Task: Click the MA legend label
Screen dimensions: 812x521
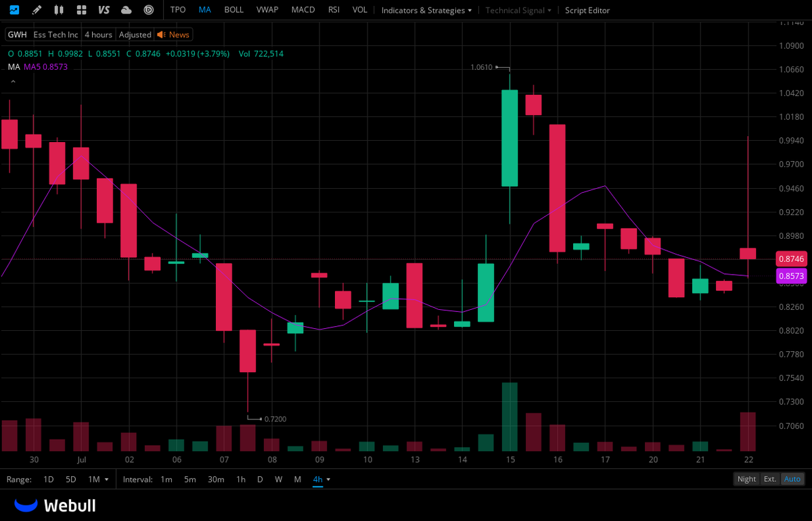Action: tap(14, 67)
